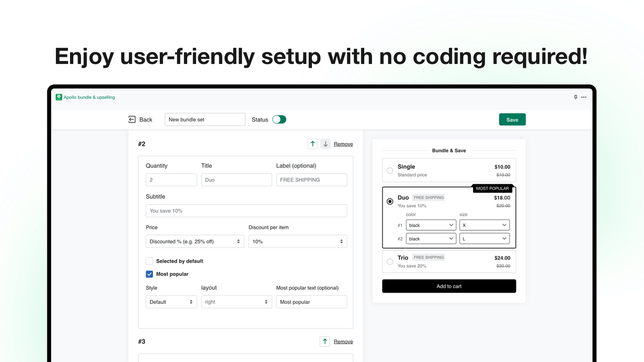
Task: Click the New bundle set name field
Action: 205,119
